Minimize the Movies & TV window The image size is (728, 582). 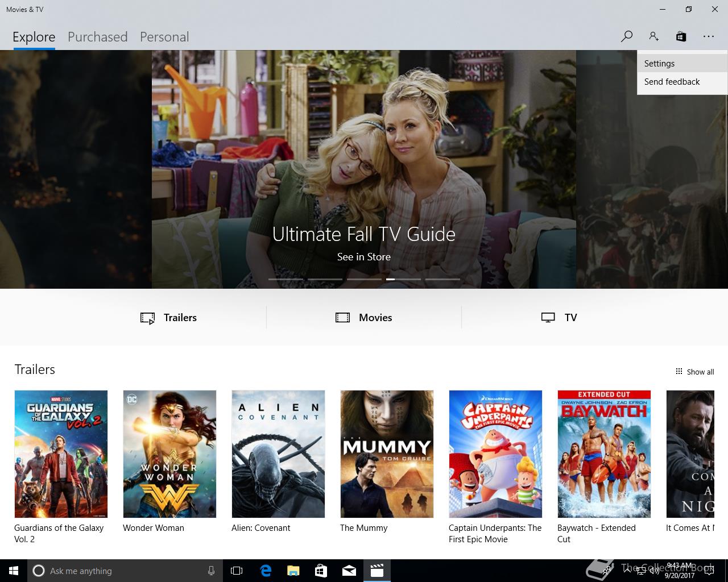(663, 9)
